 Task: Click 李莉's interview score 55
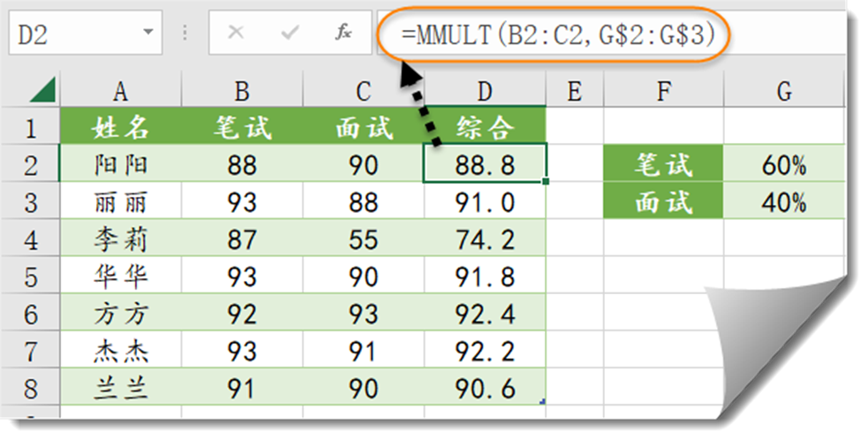point(363,239)
